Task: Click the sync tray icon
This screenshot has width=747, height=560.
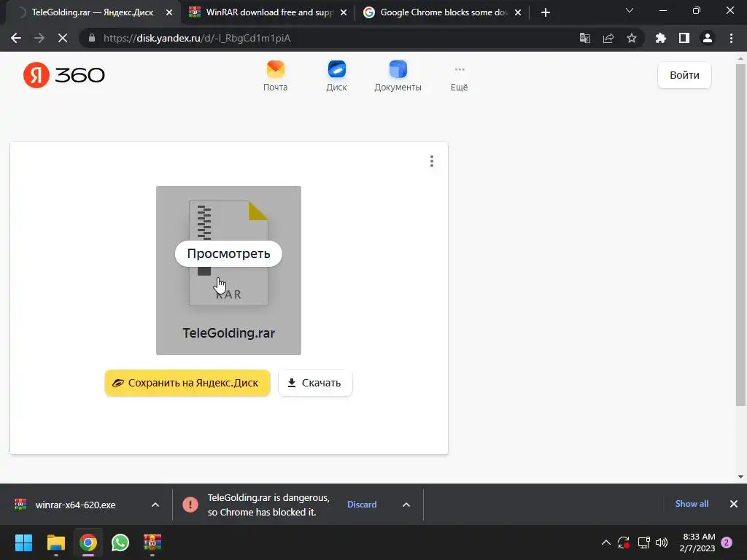Action: tap(624, 542)
